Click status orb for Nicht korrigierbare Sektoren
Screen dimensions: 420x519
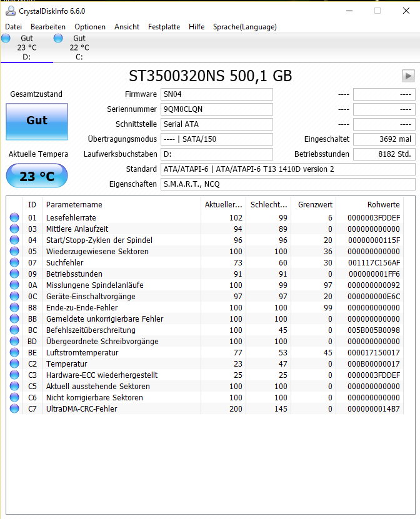point(14,397)
